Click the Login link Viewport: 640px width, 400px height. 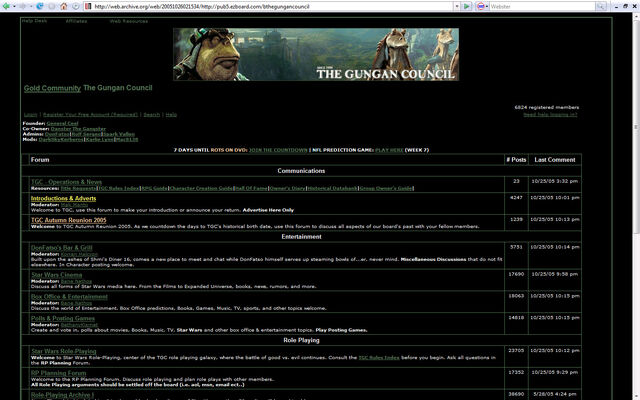(31, 115)
